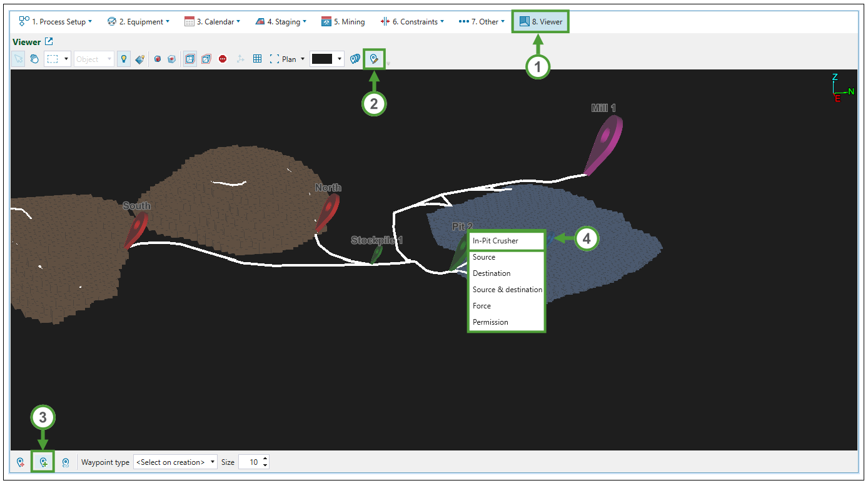
Task: Select the arrow pointer tool
Action: tap(19, 59)
